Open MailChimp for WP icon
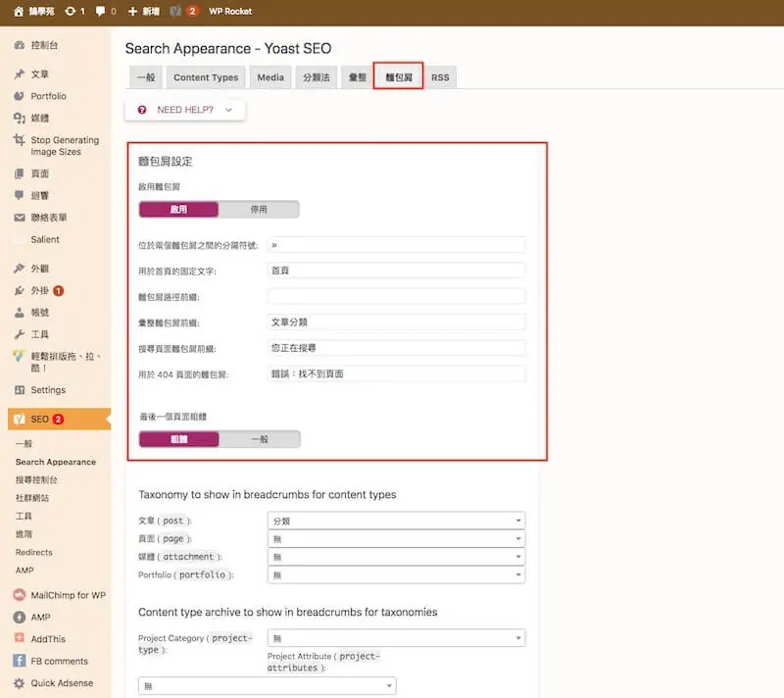The width and height of the screenshot is (784, 698). (x=19, y=595)
